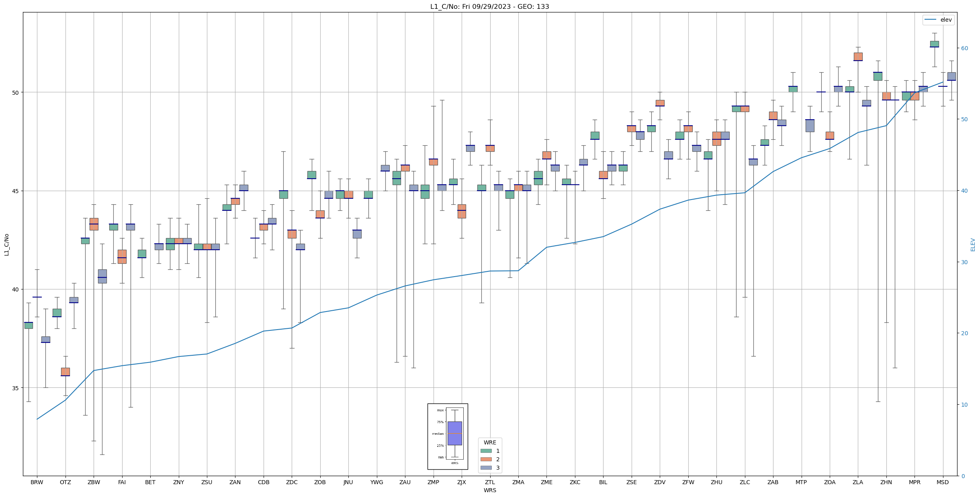Click the x-axis label ZJX
Screen dimensions: 980x497
[x=462, y=482]
